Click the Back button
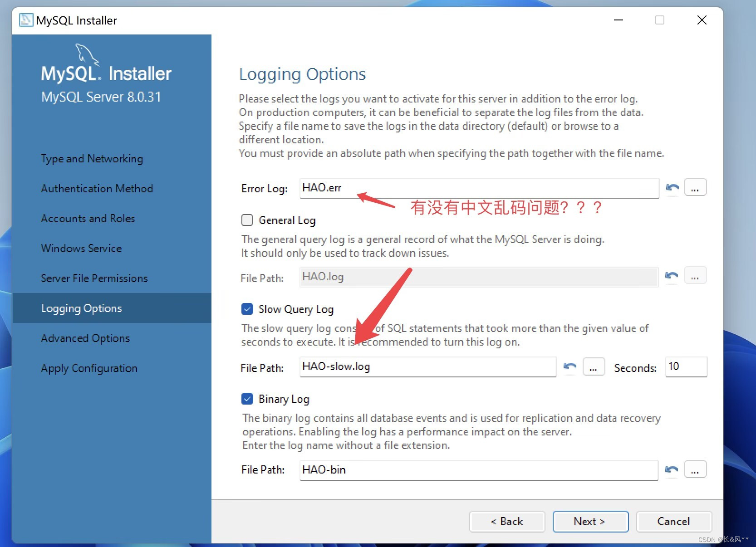This screenshot has width=756, height=547. coord(507,522)
